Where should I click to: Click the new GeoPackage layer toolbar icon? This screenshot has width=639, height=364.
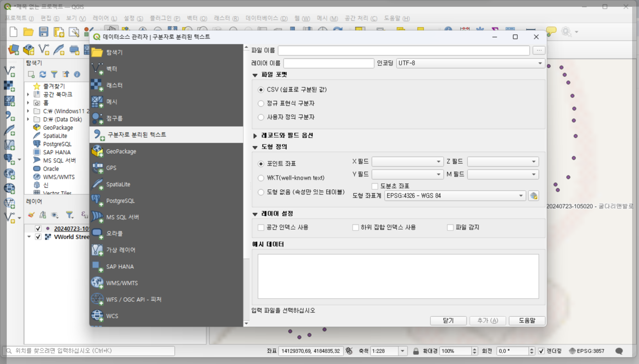click(x=29, y=49)
